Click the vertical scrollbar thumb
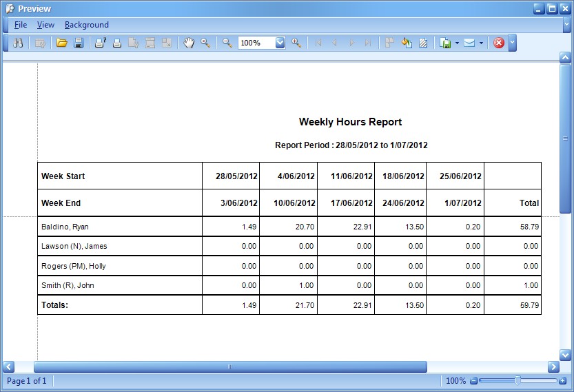The height and width of the screenshot is (392, 574). click(x=565, y=138)
